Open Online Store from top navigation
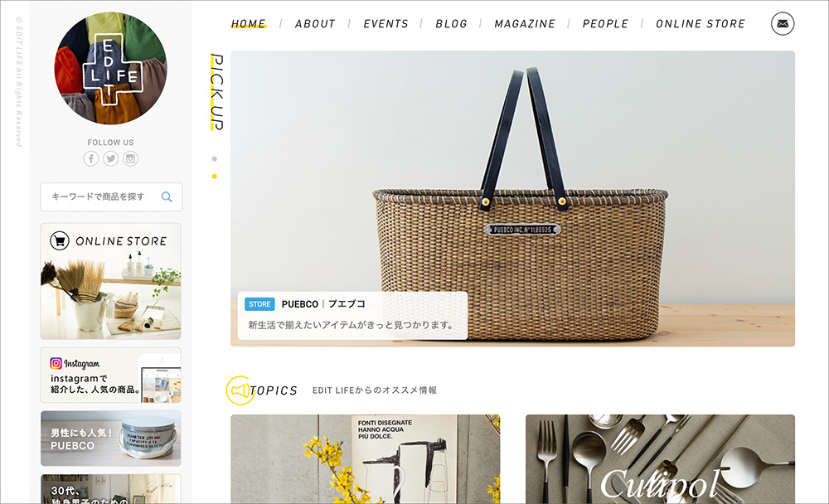Screen dimensions: 829x504 point(701,24)
